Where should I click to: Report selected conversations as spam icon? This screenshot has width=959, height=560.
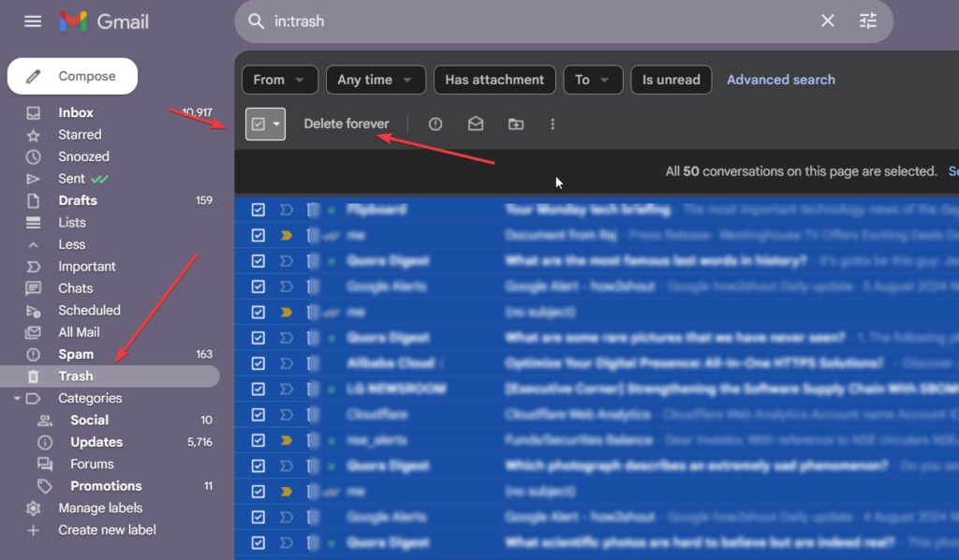tap(435, 125)
